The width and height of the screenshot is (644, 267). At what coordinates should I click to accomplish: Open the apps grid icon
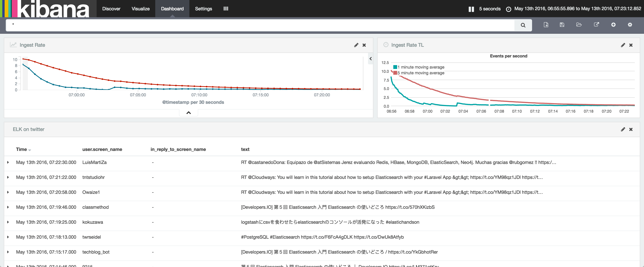click(x=226, y=8)
